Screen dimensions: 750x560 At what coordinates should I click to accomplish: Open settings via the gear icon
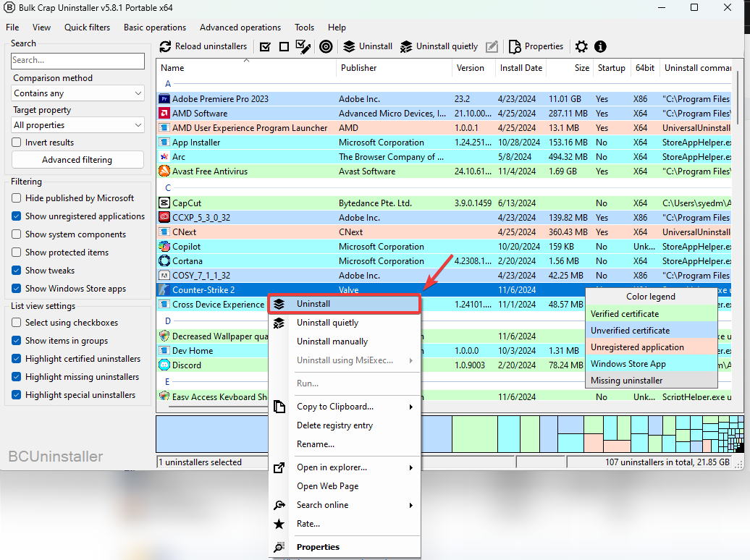click(581, 46)
